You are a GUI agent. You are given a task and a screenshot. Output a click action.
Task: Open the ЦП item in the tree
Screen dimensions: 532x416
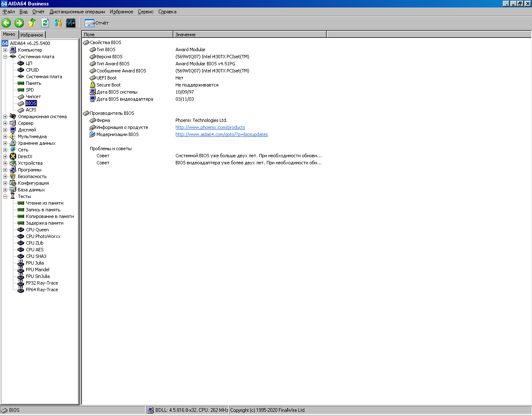click(29, 63)
